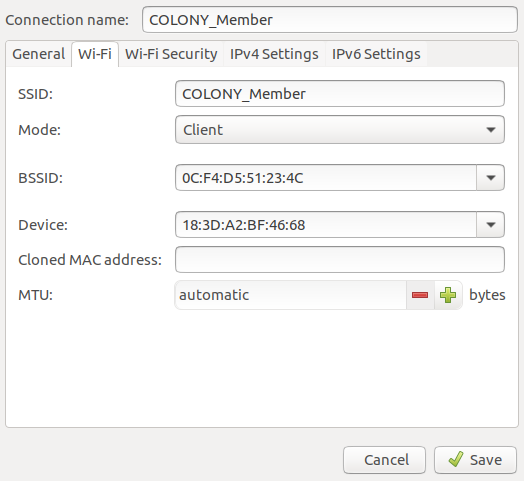Expand the Device dropdown arrow
The height and width of the screenshot is (481, 524).
coord(491,225)
